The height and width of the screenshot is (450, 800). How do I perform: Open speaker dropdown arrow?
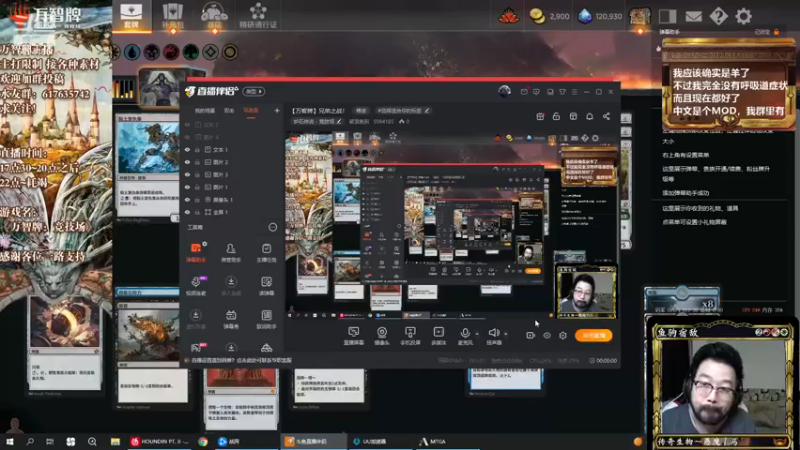[506, 334]
